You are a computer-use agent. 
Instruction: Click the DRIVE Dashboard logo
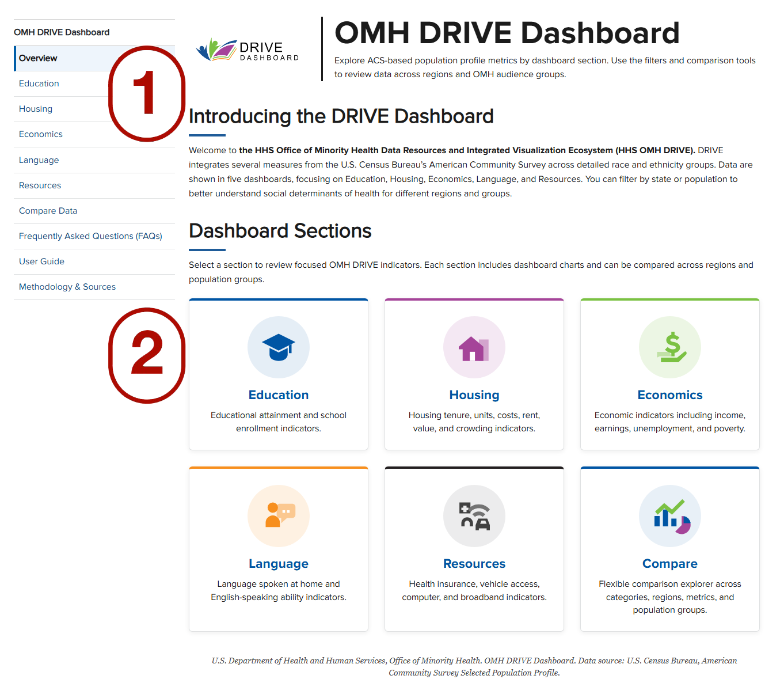(248, 50)
